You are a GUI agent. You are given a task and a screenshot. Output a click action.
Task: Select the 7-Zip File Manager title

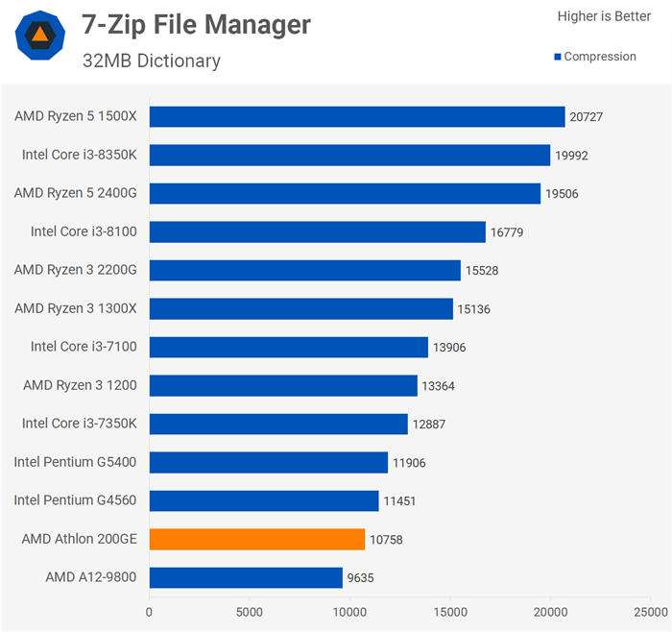tap(196, 24)
